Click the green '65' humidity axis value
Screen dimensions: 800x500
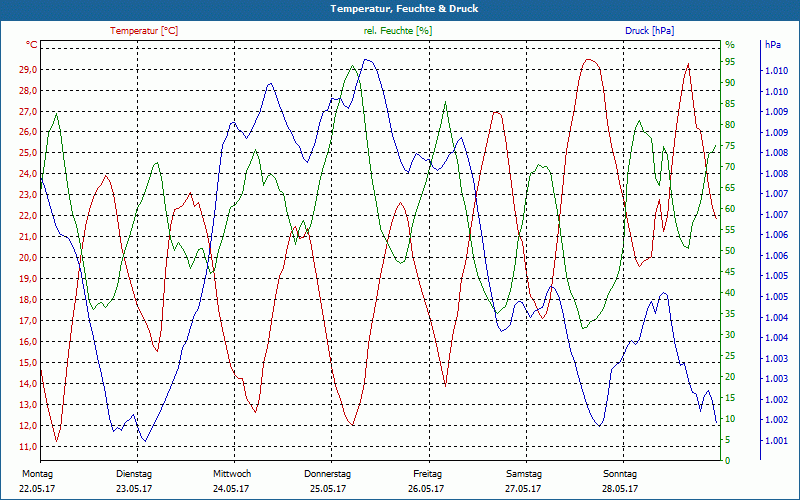(730, 187)
